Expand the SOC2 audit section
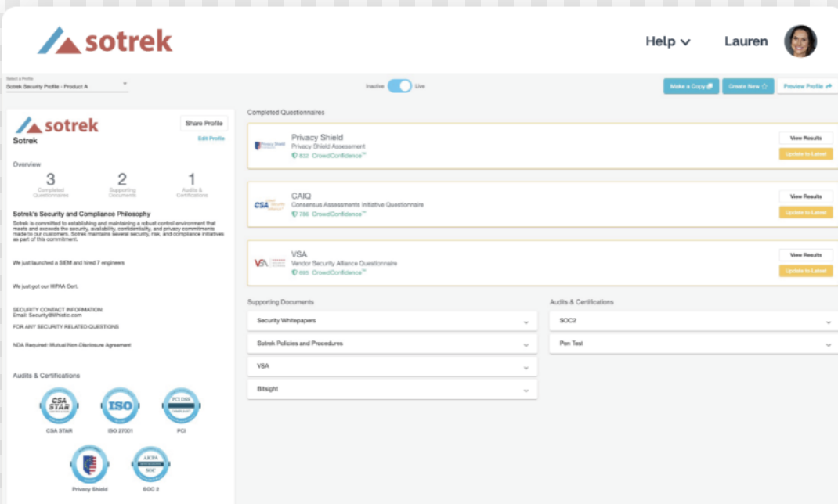Screen dimensions: 838x504 click(x=694, y=321)
